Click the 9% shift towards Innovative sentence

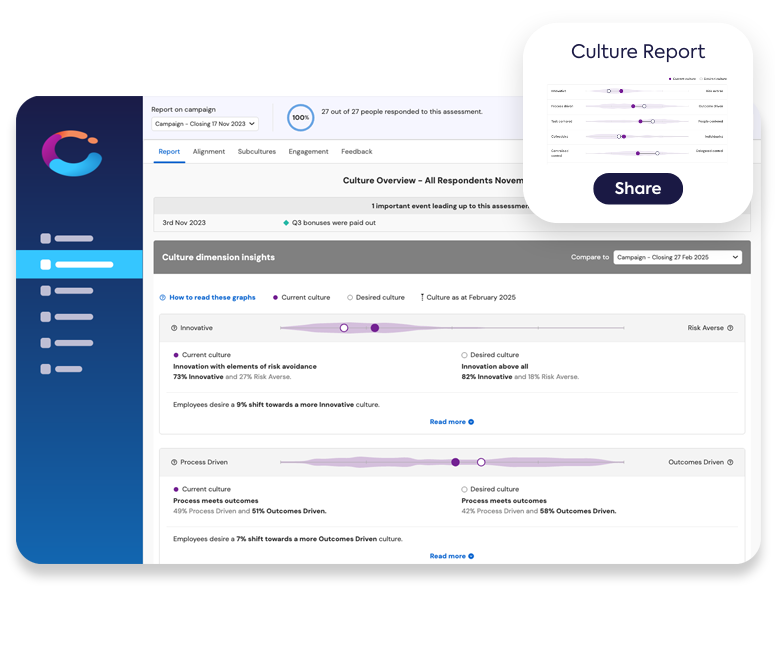pyautogui.click(x=276, y=405)
